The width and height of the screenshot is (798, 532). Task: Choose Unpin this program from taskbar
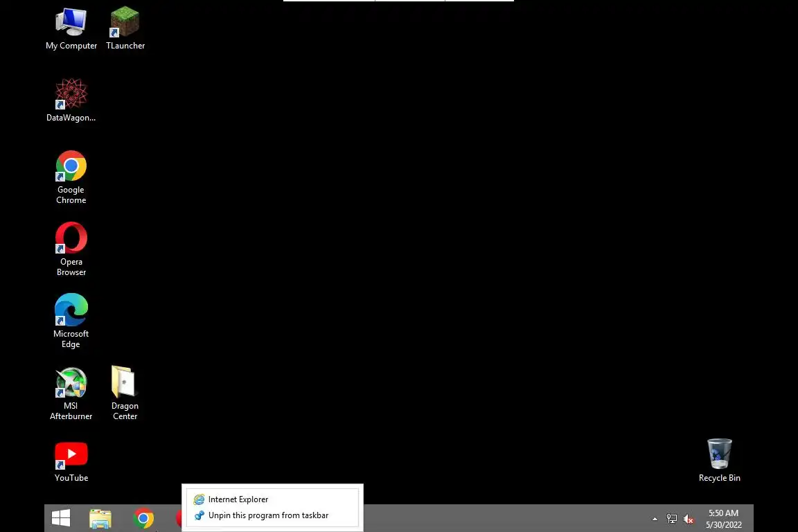[x=272, y=515]
